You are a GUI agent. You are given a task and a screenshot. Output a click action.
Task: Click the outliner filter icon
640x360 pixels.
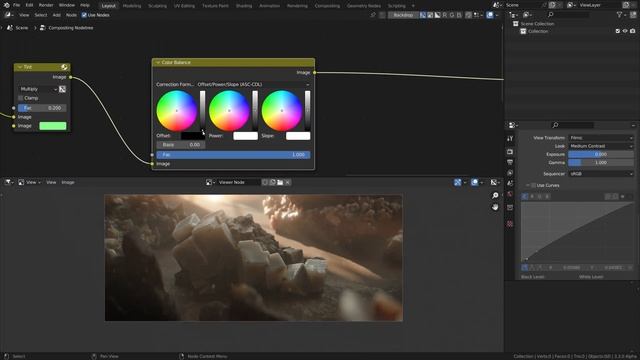[x=621, y=15]
